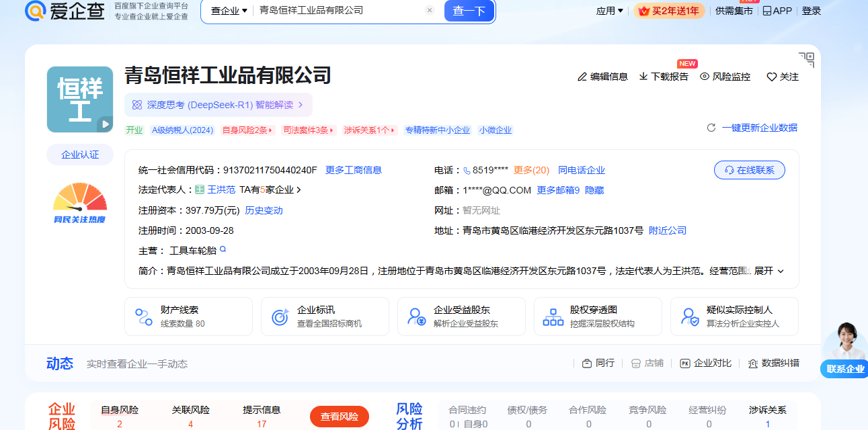
Task: Open the 同电话企业 link
Action: coord(582,170)
